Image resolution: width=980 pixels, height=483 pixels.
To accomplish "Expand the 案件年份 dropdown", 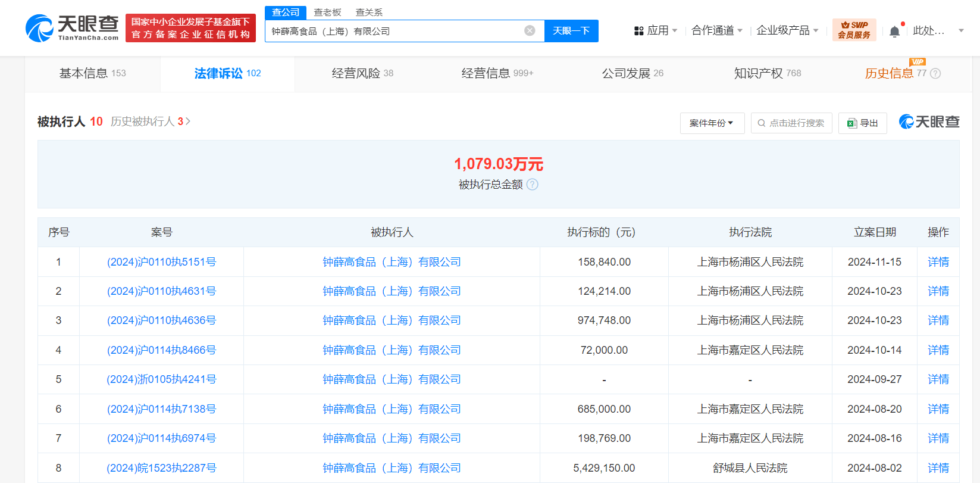I will [x=712, y=123].
